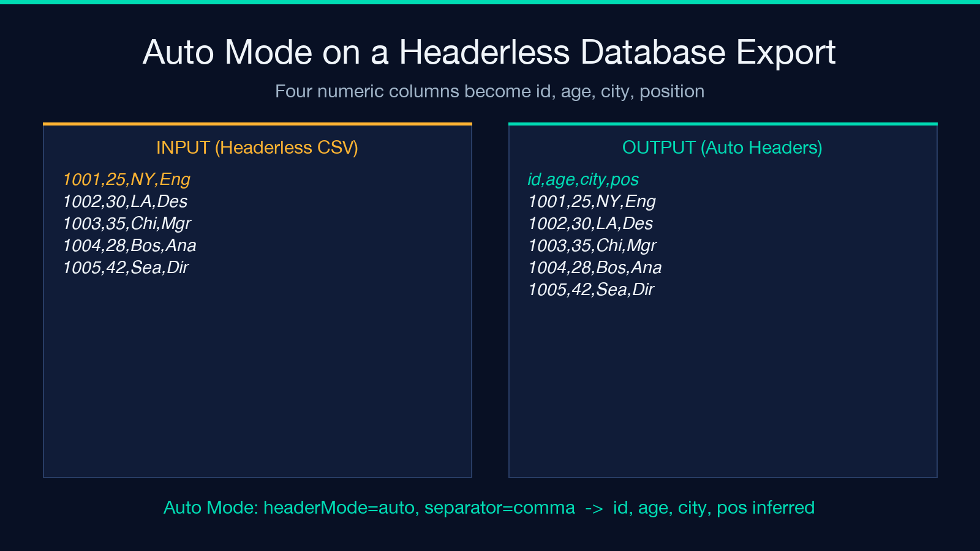The width and height of the screenshot is (980, 551).
Task: Click output header row 'id,age,city,pos'
Action: [x=583, y=179]
